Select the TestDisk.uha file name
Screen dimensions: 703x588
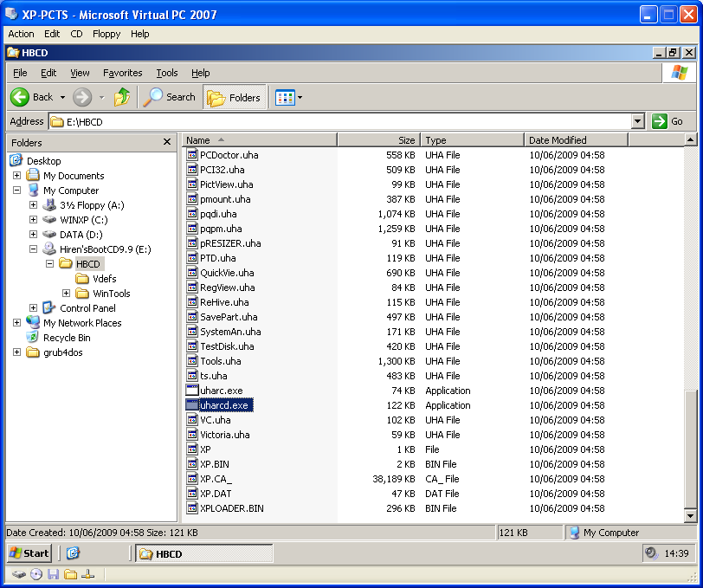coord(227,346)
